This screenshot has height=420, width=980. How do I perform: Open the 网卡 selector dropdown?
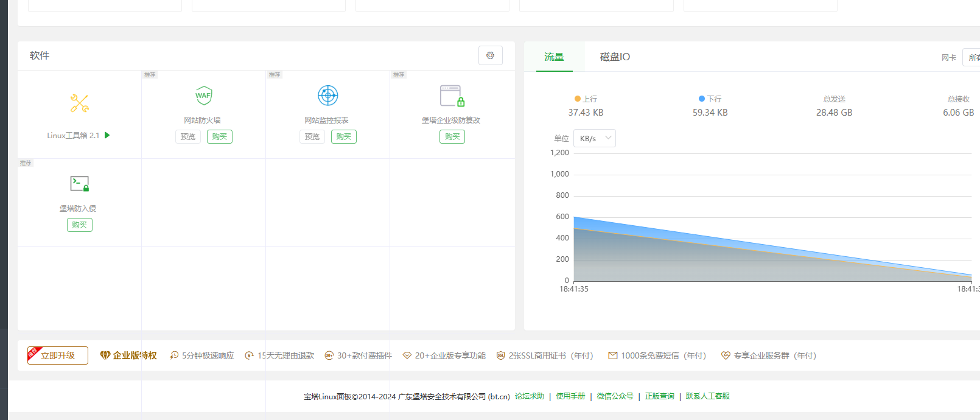tap(971, 57)
